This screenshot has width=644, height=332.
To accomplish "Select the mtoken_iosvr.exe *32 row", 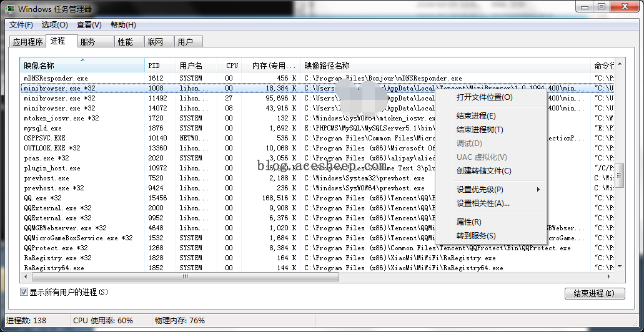I will [x=318, y=118].
